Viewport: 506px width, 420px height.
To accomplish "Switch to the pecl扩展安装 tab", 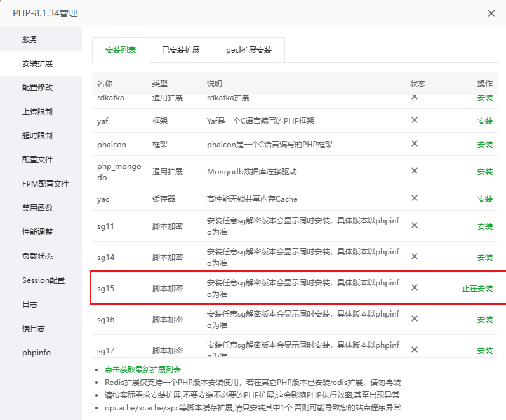I will (x=249, y=50).
